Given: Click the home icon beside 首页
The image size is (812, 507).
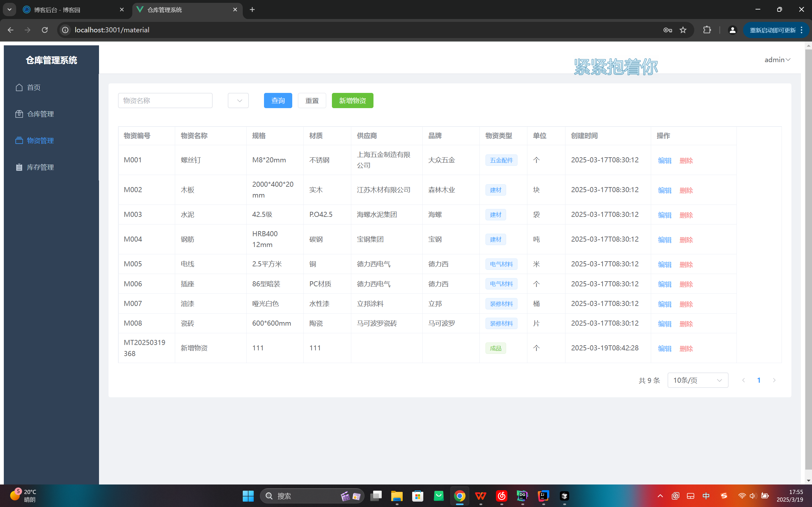Looking at the screenshot, I should click(x=19, y=88).
